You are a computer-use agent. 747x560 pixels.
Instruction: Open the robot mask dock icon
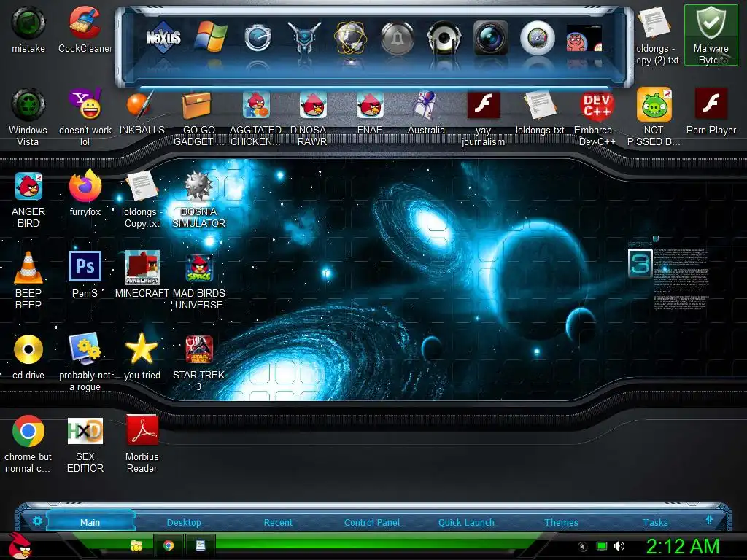tap(304, 37)
